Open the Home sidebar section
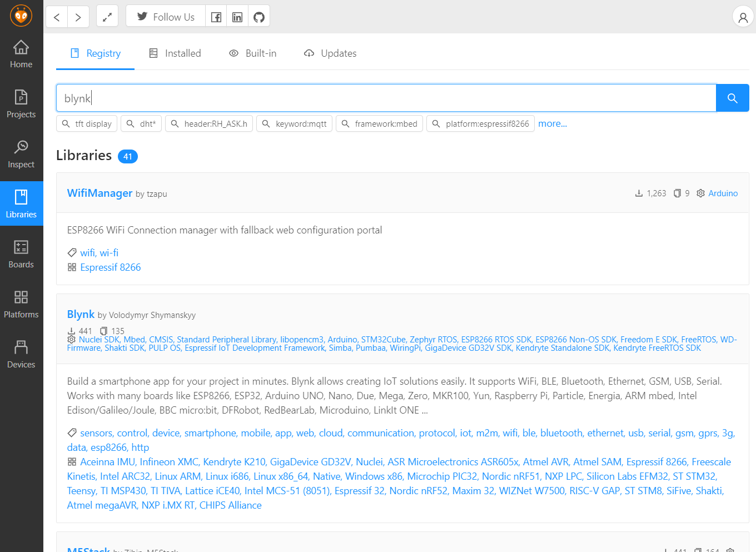This screenshot has width=756, height=552. pyautogui.click(x=21, y=54)
